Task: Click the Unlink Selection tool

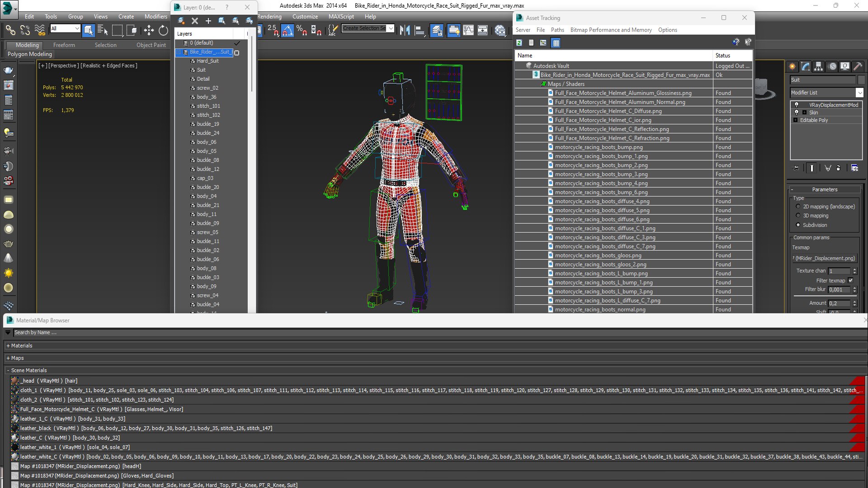Action: pyautogui.click(x=25, y=30)
